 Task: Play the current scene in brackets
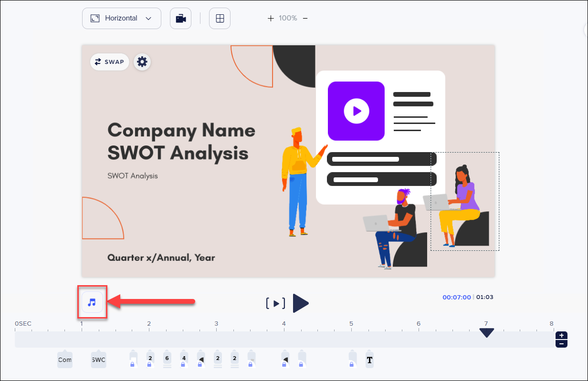(276, 303)
